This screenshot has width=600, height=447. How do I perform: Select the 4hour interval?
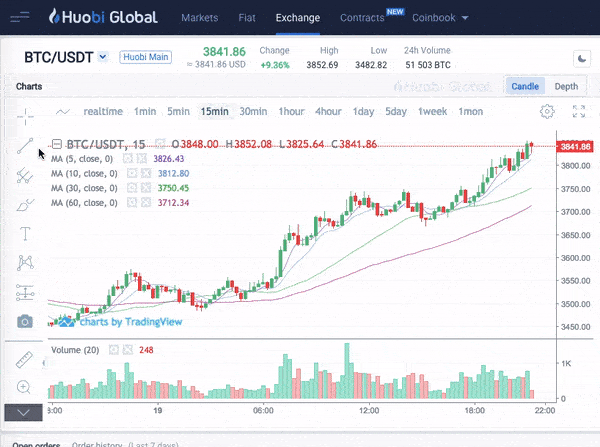coord(328,111)
